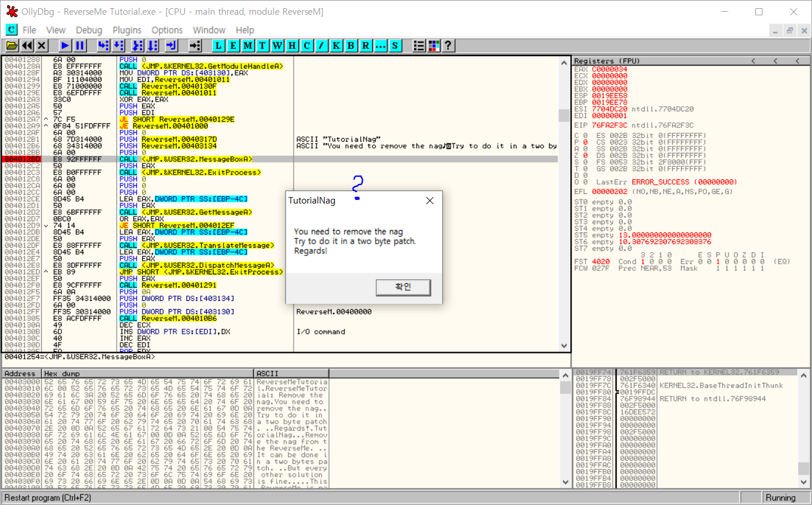The height and width of the screenshot is (505, 812).
Task: Show the CPU window (C toolbar icon)
Action: [x=307, y=45]
